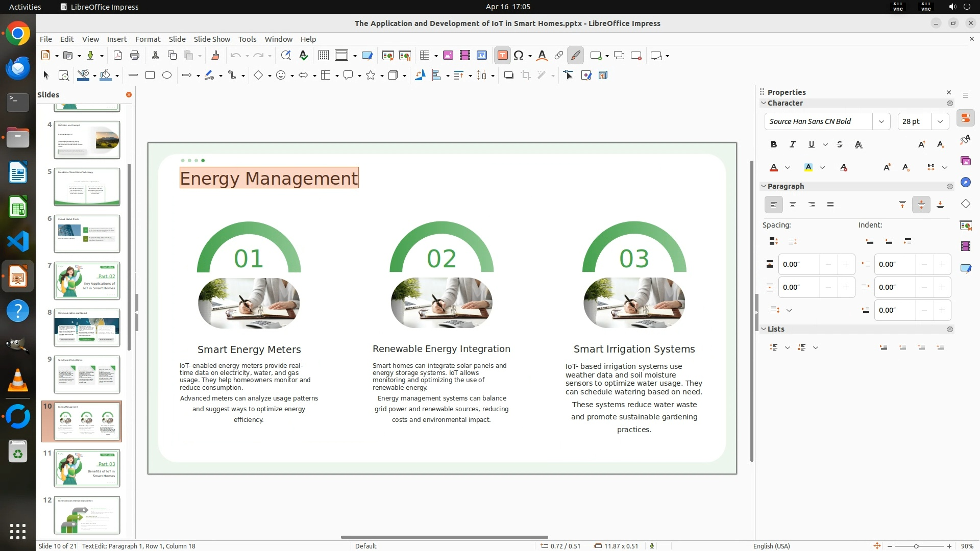Open the sidebar Gallery panel icon

(965, 161)
